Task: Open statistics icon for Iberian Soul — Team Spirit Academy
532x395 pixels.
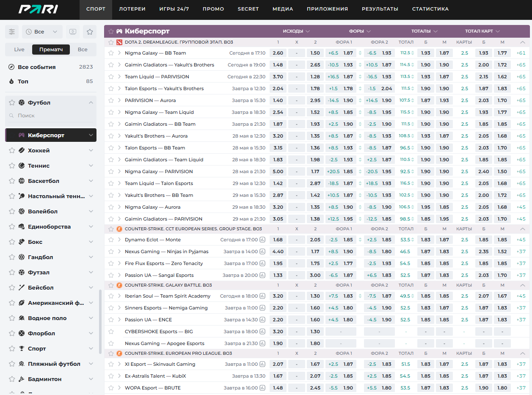Action: 262,296
